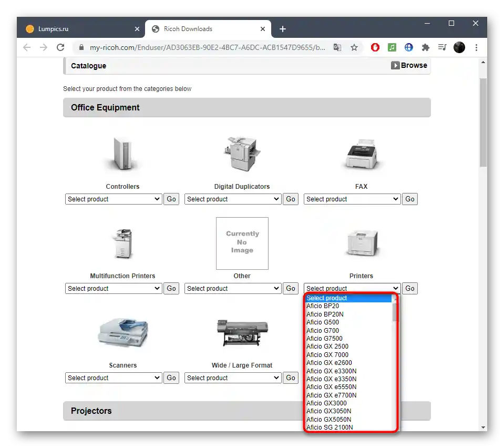504x448 pixels.
Task: Click the page scrollbar down arrow
Action: (483, 427)
